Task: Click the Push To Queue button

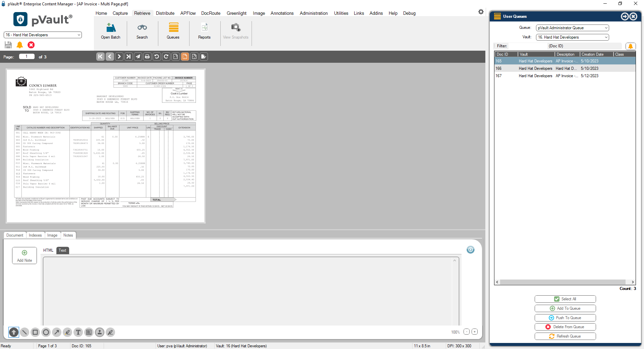Action: (x=565, y=318)
